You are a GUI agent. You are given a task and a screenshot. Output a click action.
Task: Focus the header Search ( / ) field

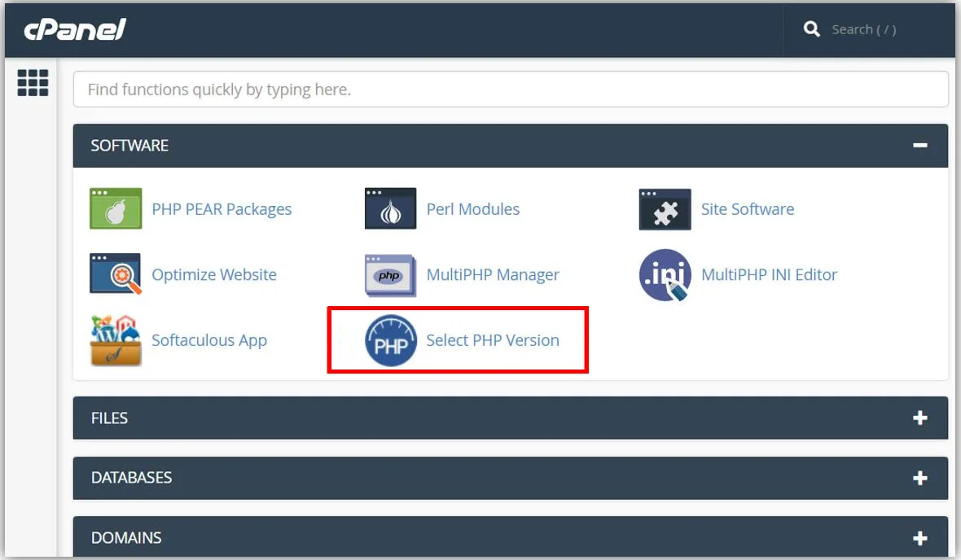863,29
